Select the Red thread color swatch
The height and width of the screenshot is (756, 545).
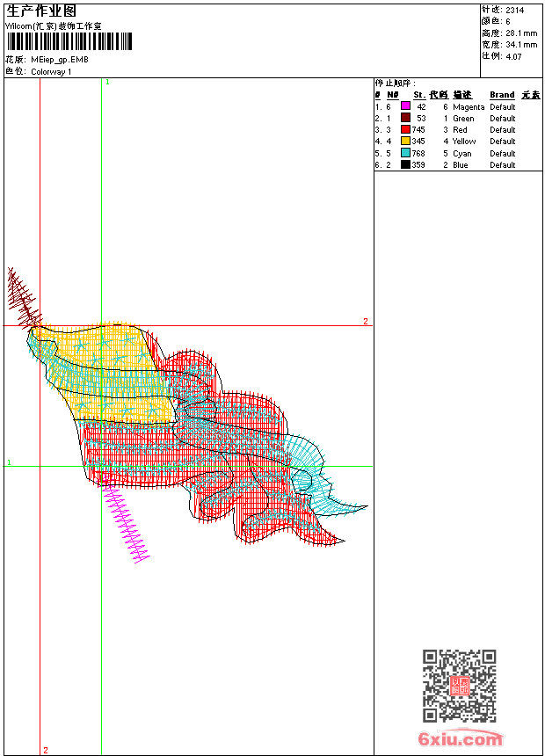[x=405, y=129]
